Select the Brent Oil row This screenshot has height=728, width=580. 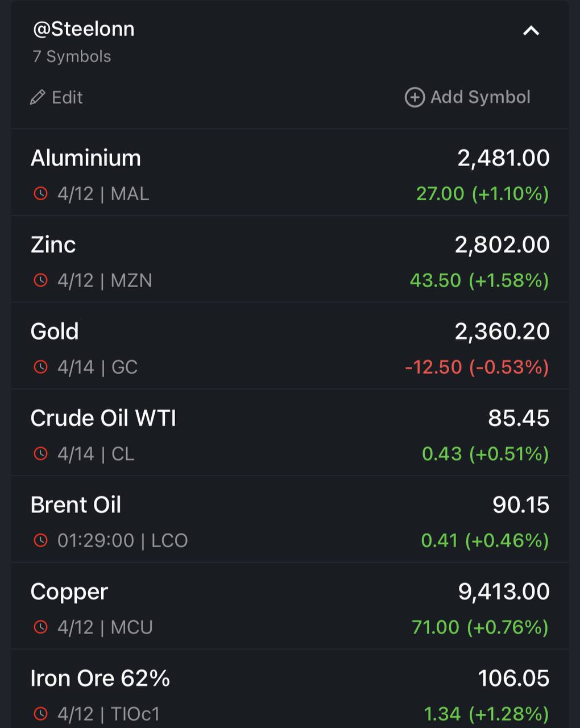pos(290,519)
